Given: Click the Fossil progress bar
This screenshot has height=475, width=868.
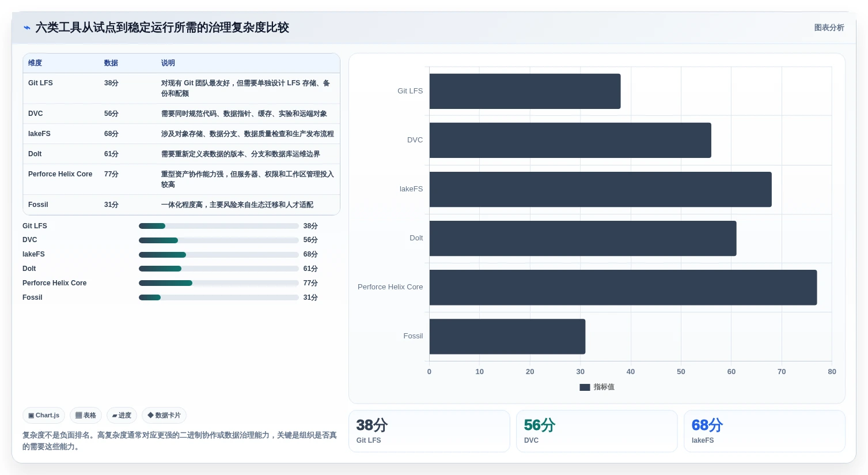Looking at the screenshot, I should tap(219, 297).
